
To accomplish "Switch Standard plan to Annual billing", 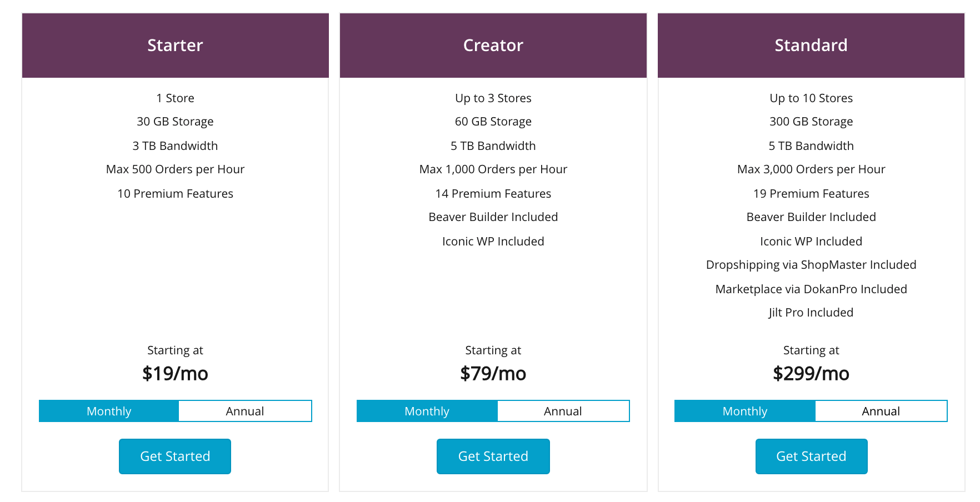I will (881, 411).
